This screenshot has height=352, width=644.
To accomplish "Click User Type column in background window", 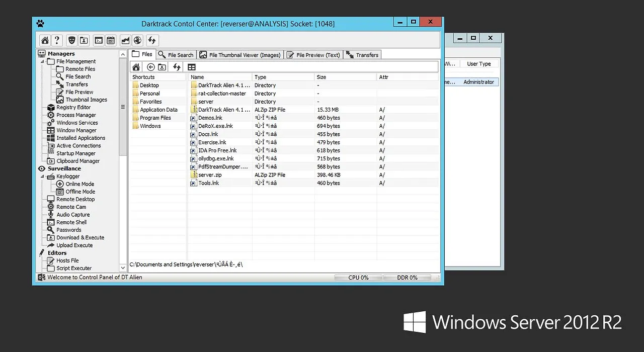I will 478,64.
